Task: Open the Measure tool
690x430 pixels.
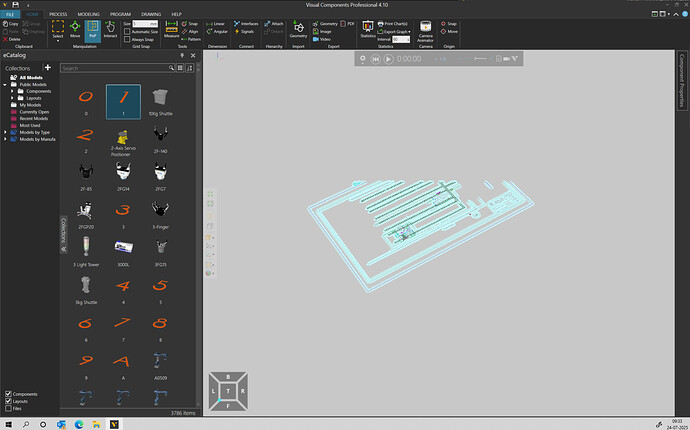Action: (171, 29)
